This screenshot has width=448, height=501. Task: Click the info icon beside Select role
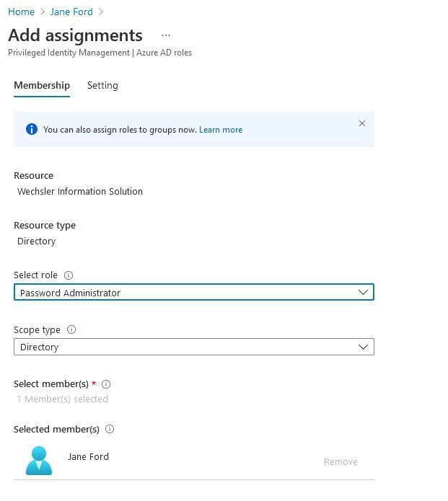click(69, 275)
